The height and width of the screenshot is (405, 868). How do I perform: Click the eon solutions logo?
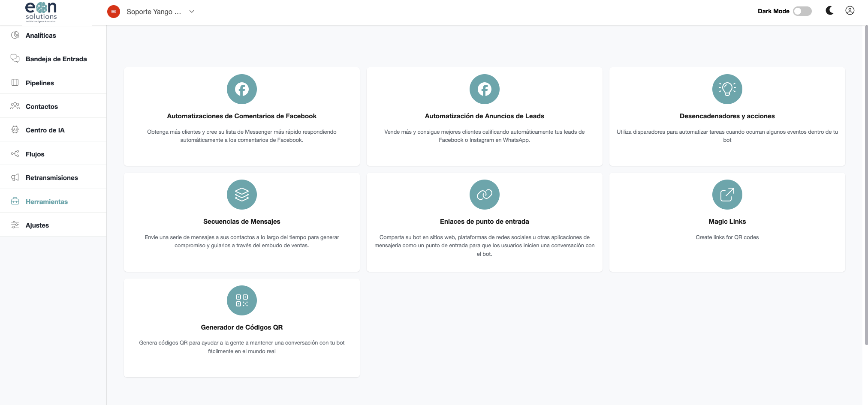point(41,12)
